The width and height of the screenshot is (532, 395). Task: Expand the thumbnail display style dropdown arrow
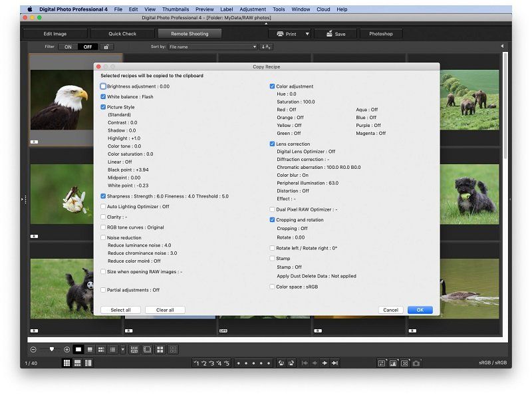coord(122,348)
